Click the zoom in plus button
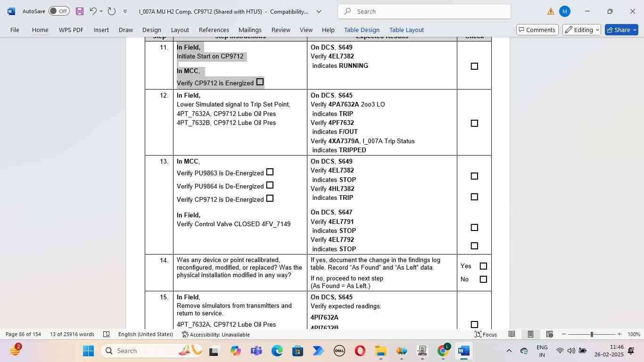 (619, 334)
